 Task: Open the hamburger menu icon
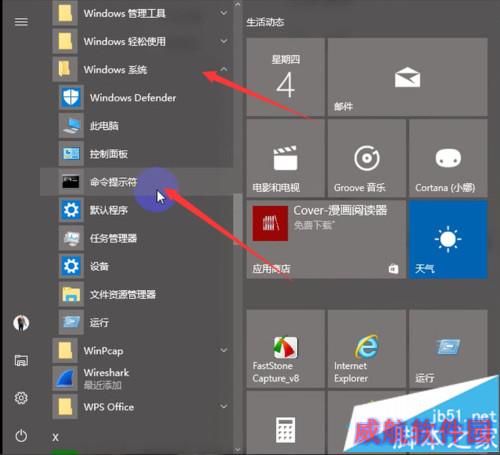[21, 22]
